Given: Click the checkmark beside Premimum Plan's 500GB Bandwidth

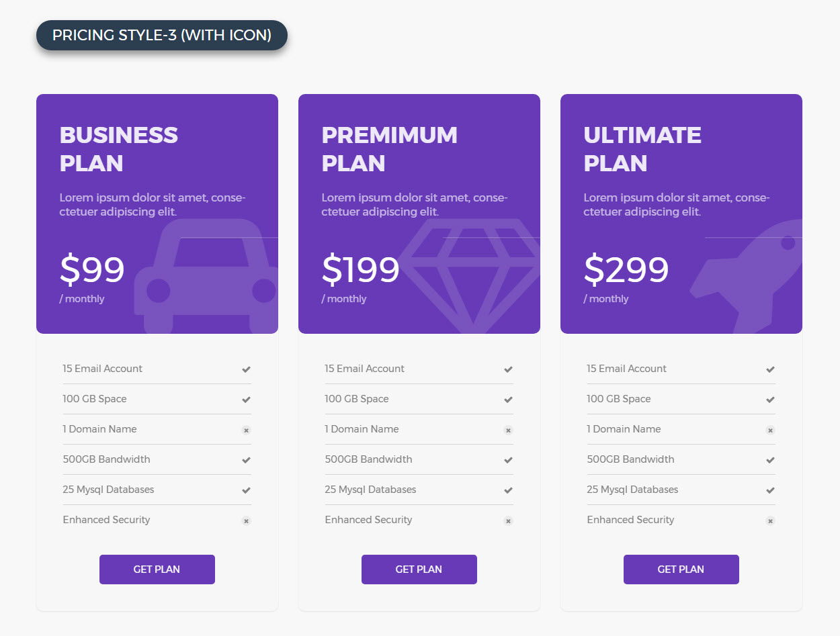Looking at the screenshot, I should tap(508, 459).
